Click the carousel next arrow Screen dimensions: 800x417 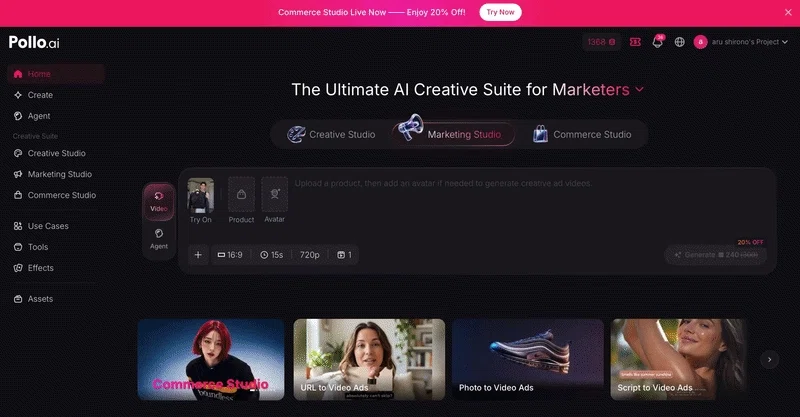769,359
